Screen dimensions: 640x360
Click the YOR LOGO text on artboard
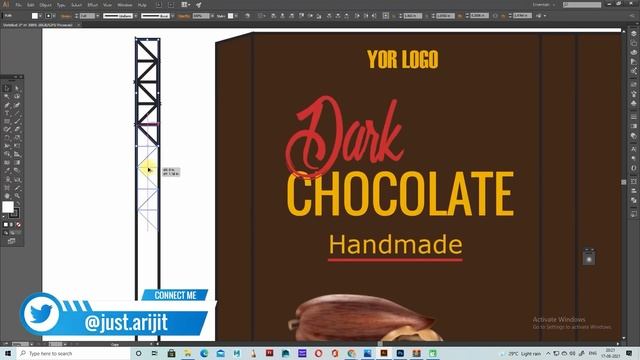(x=402, y=59)
